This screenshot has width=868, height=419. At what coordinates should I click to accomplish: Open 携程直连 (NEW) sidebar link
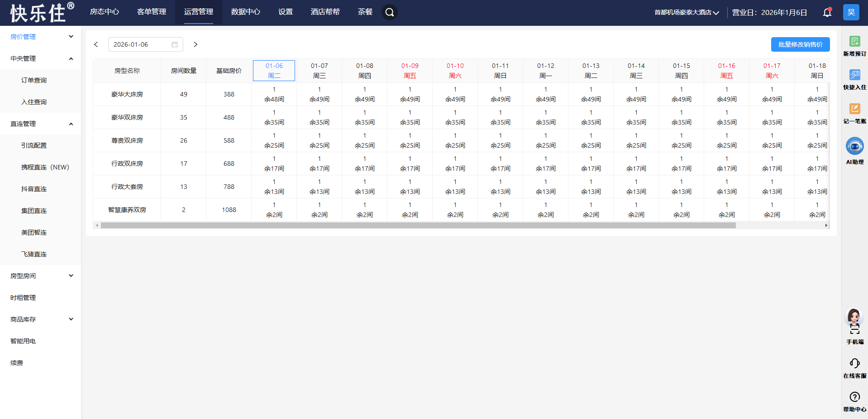pos(45,167)
